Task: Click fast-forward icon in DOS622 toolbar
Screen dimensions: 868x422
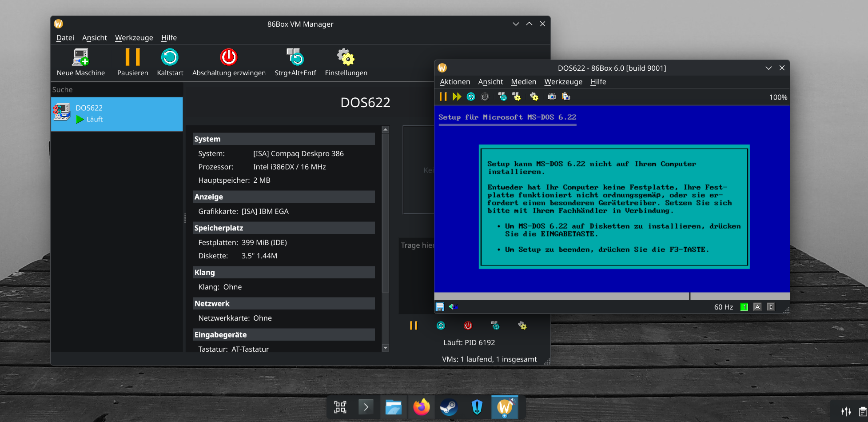Action: click(x=457, y=96)
